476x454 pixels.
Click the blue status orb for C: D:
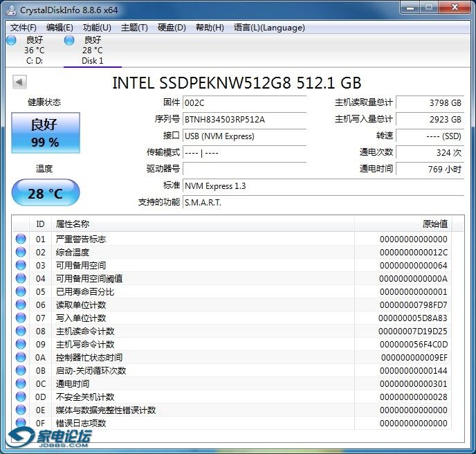pos(11,40)
